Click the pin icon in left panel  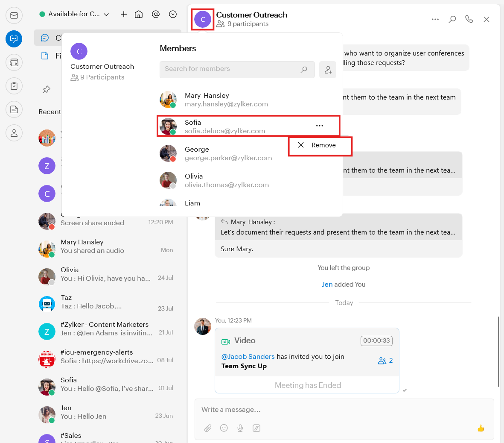(47, 89)
